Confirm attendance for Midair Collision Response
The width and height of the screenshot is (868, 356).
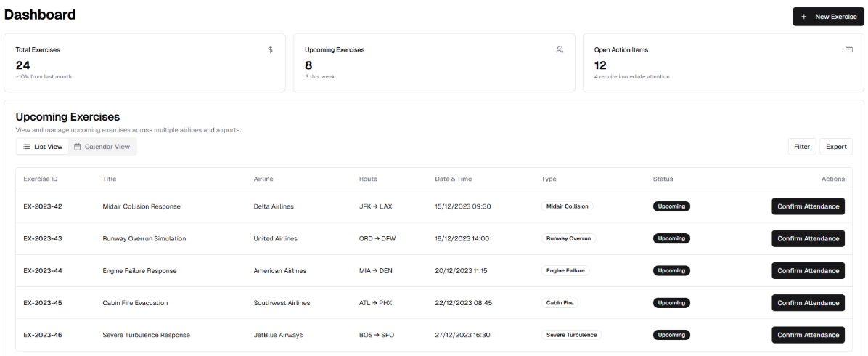click(808, 206)
